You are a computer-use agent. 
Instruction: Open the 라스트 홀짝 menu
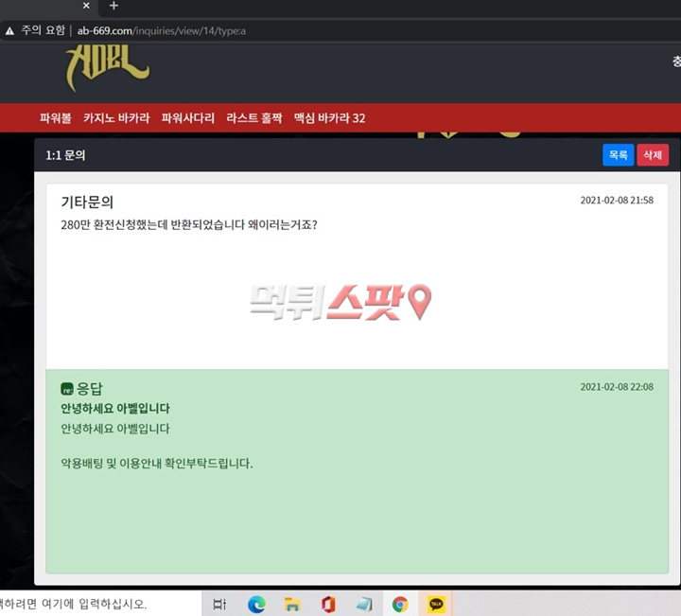tap(254, 117)
